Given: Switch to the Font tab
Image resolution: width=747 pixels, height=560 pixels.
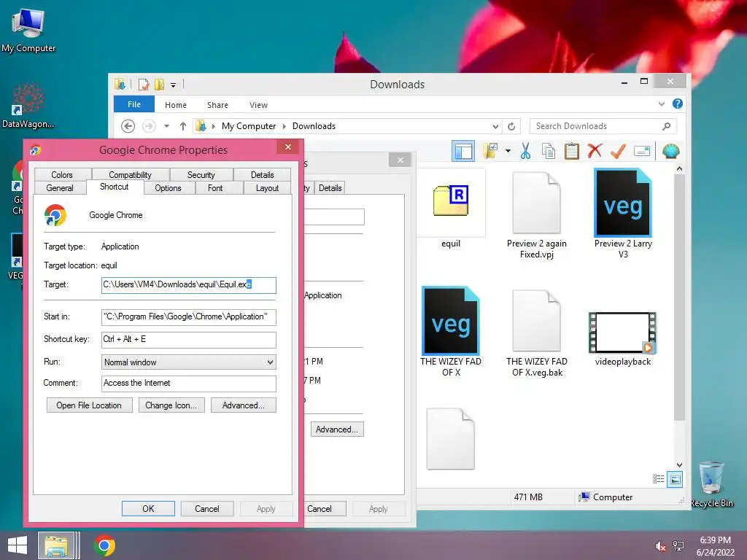Looking at the screenshot, I should point(215,188).
